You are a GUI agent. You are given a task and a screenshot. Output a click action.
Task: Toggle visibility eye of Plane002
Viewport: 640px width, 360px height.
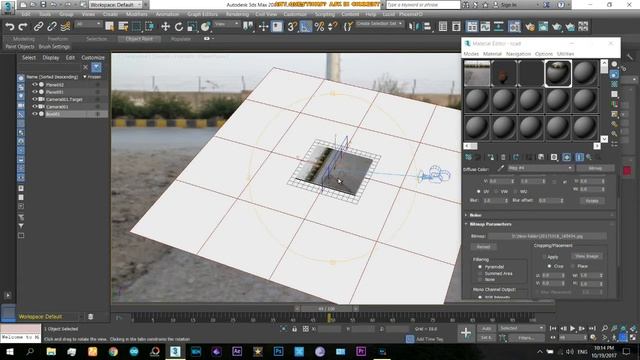(35, 84)
